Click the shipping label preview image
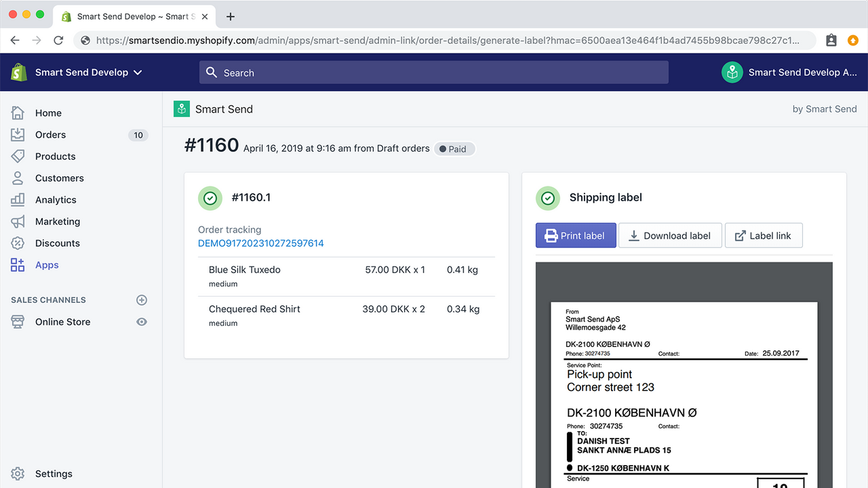Viewport: 868px width, 488px height. [x=684, y=375]
